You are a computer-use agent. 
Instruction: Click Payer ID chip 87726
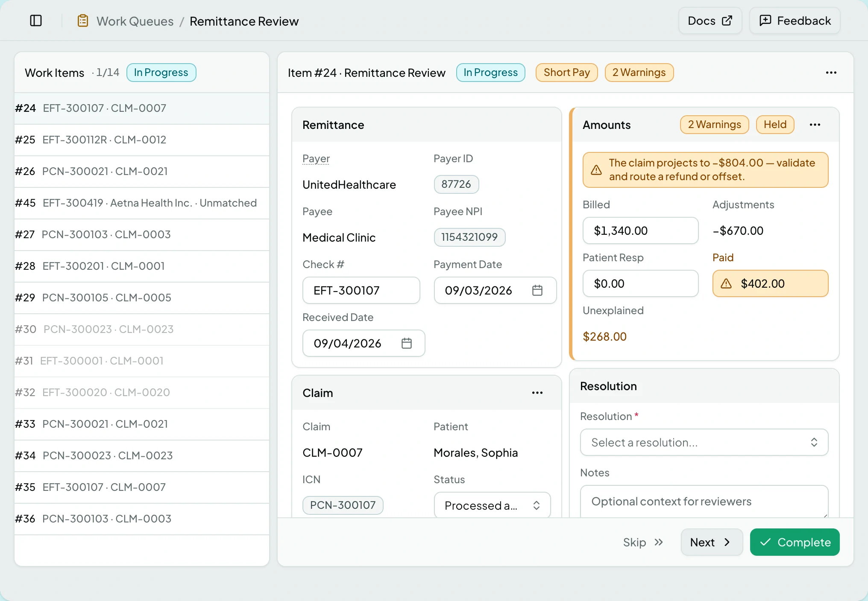[456, 184]
